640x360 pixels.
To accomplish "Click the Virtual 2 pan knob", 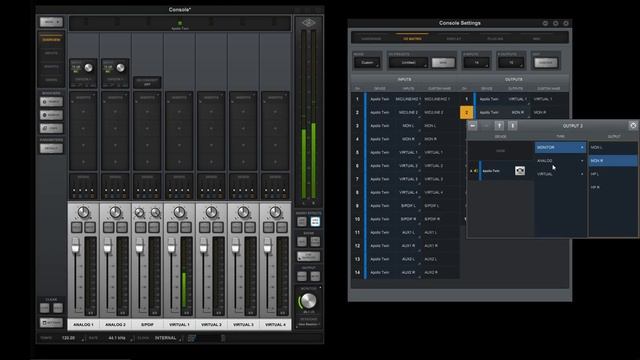I will (x=211, y=212).
